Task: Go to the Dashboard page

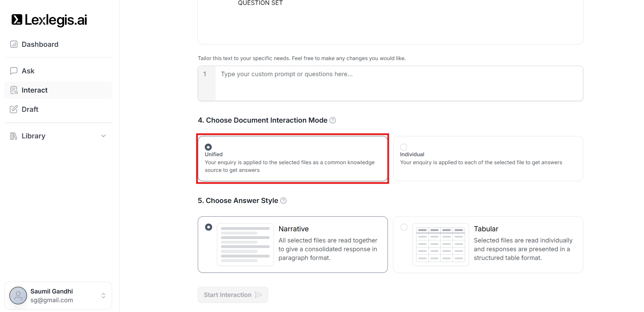Action: pos(40,44)
